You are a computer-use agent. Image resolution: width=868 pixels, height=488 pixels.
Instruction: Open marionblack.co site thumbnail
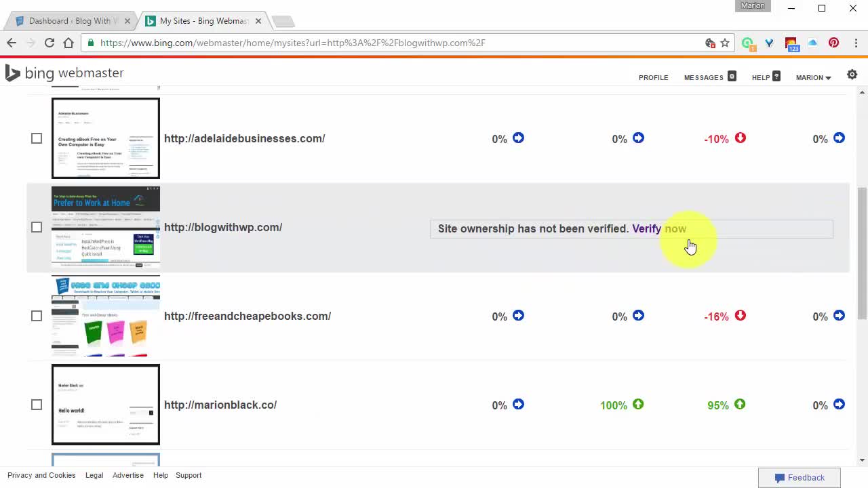[106, 405]
